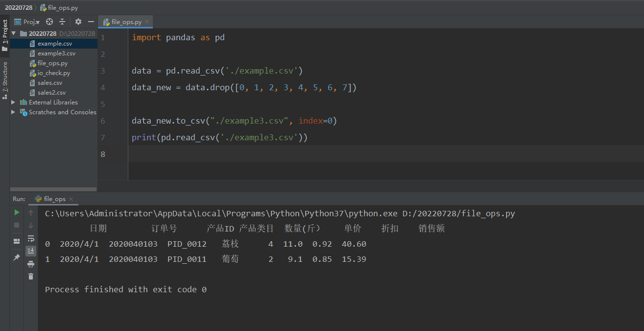Expand the External Libraries node
The width and height of the screenshot is (644, 331).
tap(14, 102)
